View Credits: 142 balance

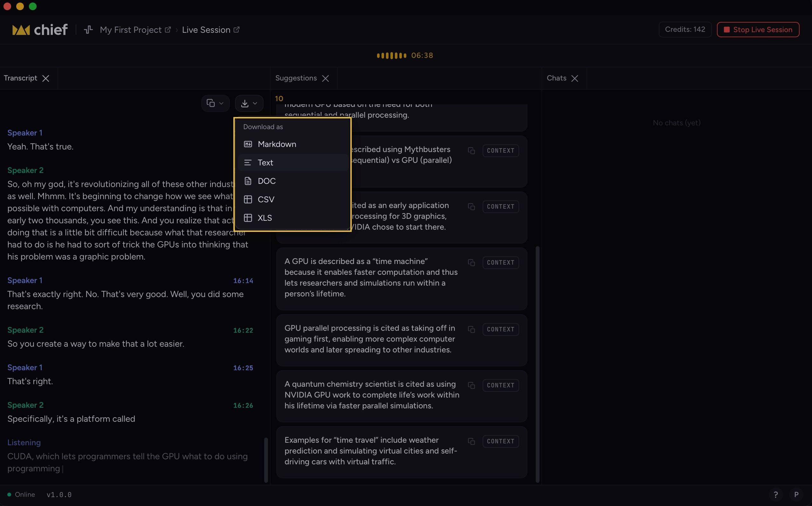[685, 30]
